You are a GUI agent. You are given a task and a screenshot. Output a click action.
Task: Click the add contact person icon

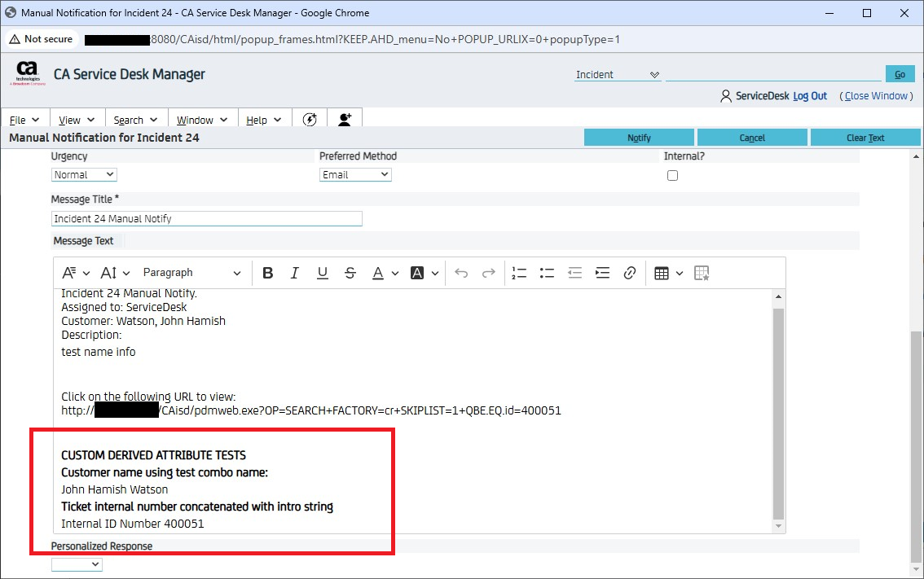pyautogui.click(x=345, y=120)
